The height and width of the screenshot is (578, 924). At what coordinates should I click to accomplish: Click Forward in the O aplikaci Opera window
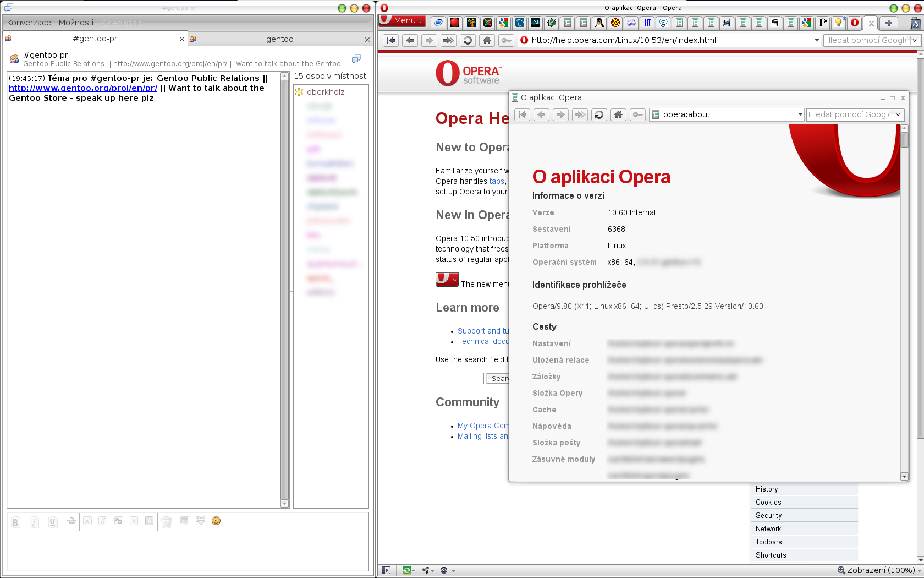[x=560, y=114]
